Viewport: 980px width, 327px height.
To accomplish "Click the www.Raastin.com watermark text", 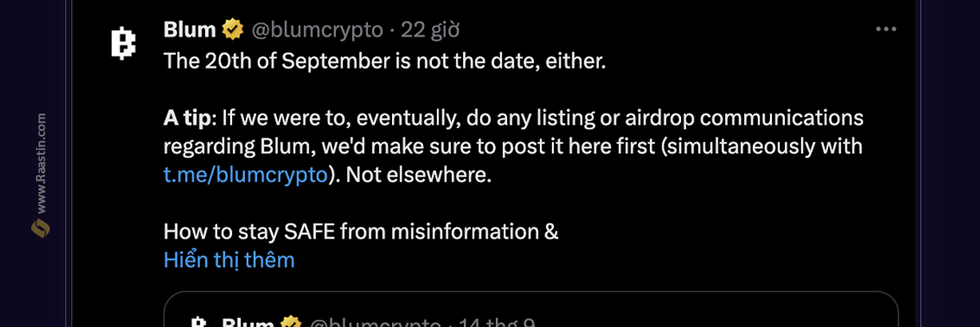I will [41, 163].
